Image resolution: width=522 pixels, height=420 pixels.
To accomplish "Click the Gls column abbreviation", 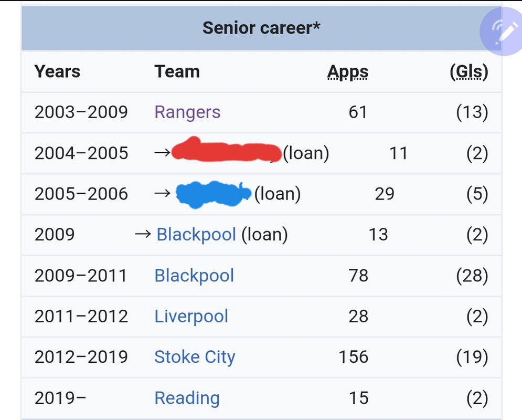I will click(x=469, y=71).
